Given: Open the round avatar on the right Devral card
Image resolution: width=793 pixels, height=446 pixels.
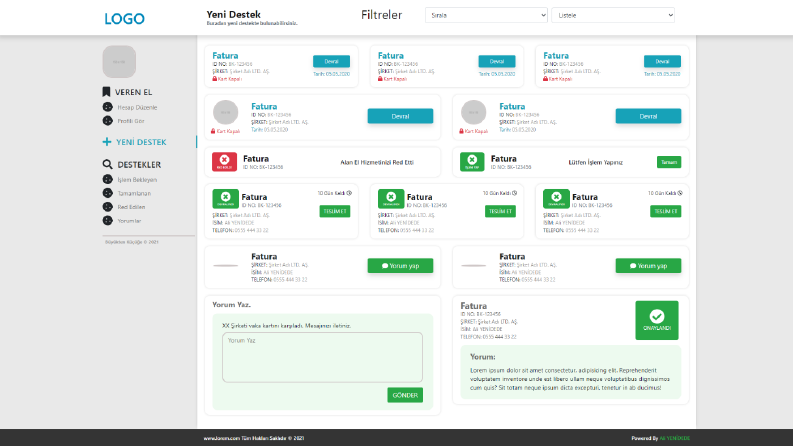Looking at the screenshot, I should coord(473,112).
